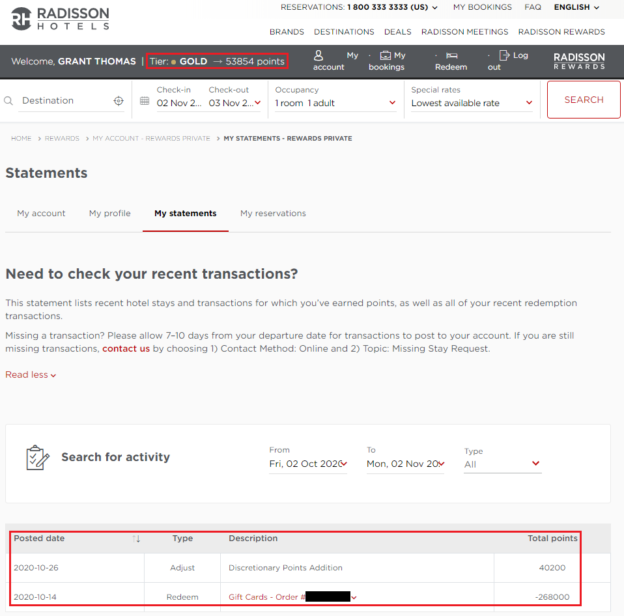Screen dimensions: 624x616
Task: Switch to My reservations tab
Action: pyautogui.click(x=273, y=214)
